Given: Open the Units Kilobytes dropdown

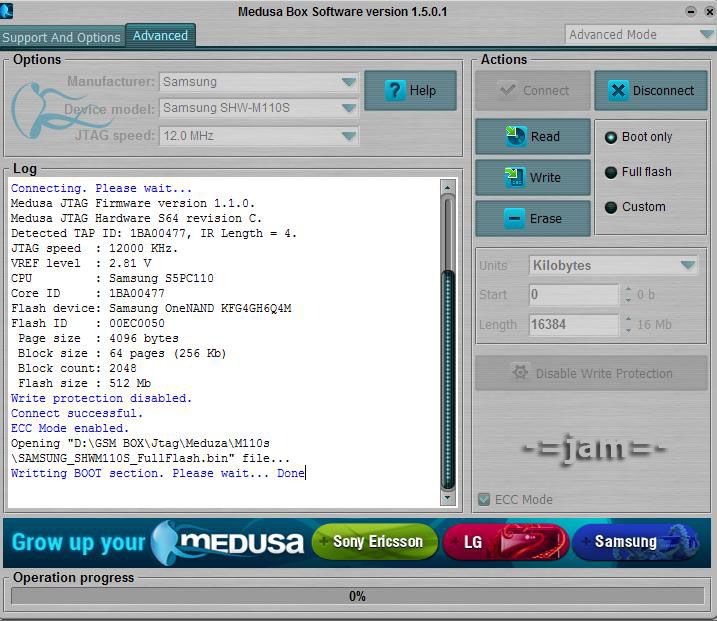Looking at the screenshot, I should click(x=688, y=265).
